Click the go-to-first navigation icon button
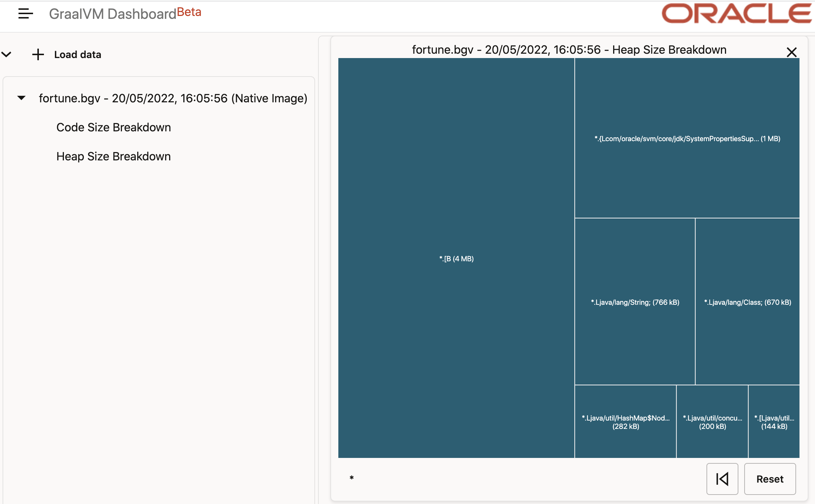Screen dimensions: 815x504 point(722,479)
